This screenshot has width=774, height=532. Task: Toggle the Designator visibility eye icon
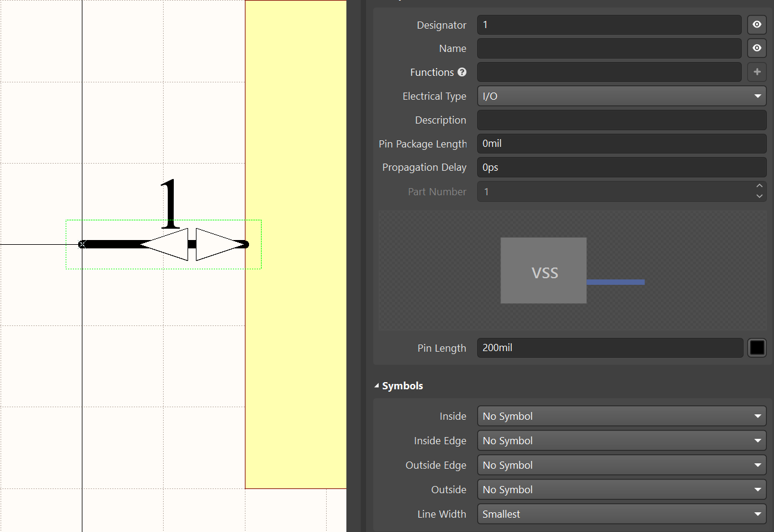tap(756, 24)
